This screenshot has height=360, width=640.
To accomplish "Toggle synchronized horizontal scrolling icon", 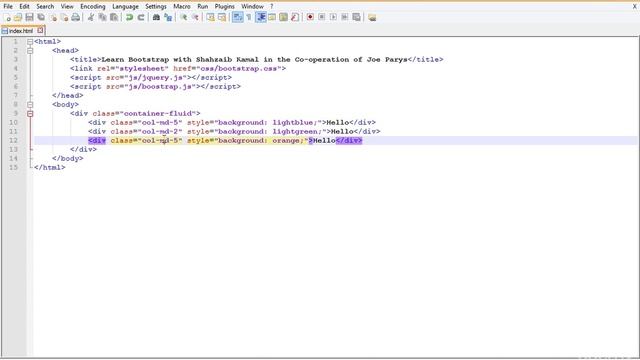I will pos(222,17).
